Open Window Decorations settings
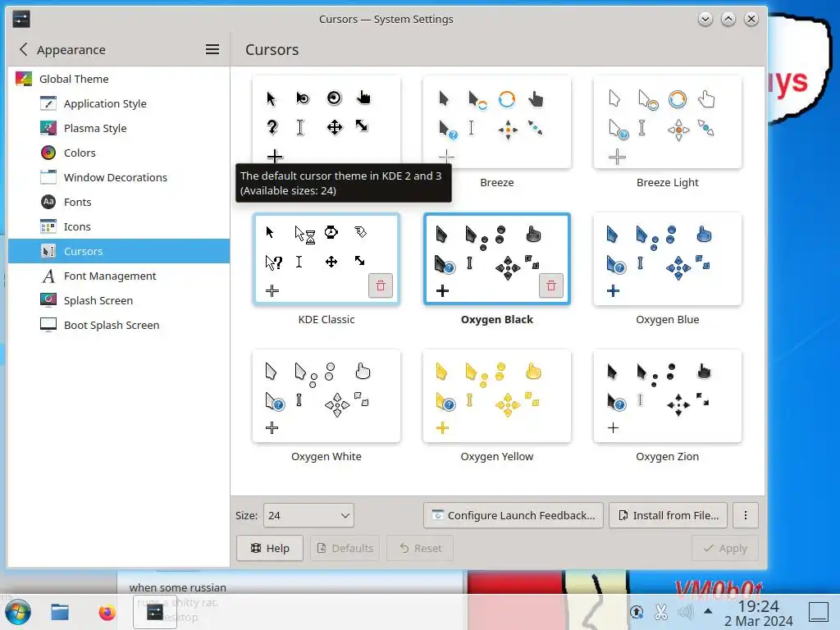 tap(119, 177)
